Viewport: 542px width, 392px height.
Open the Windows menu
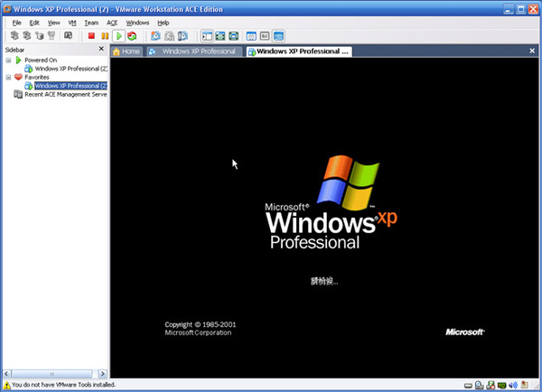137,23
